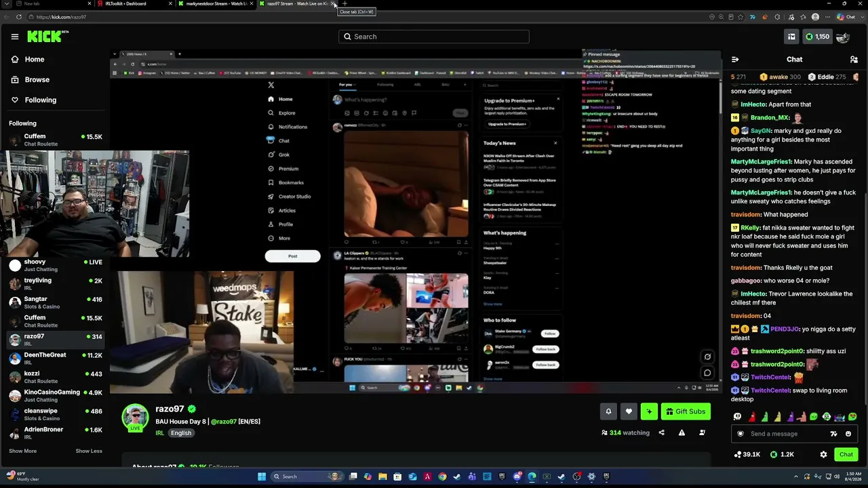This screenshot has width=868, height=488.
Task: Click the English language tag
Action: (x=181, y=433)
